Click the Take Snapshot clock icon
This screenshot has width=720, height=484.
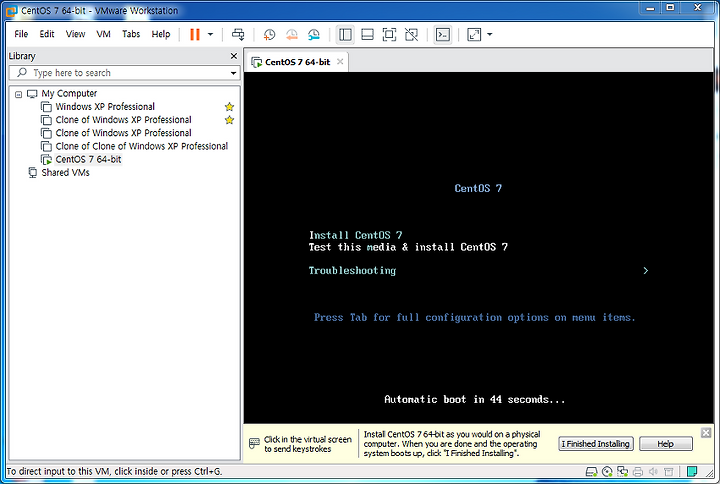269,34
